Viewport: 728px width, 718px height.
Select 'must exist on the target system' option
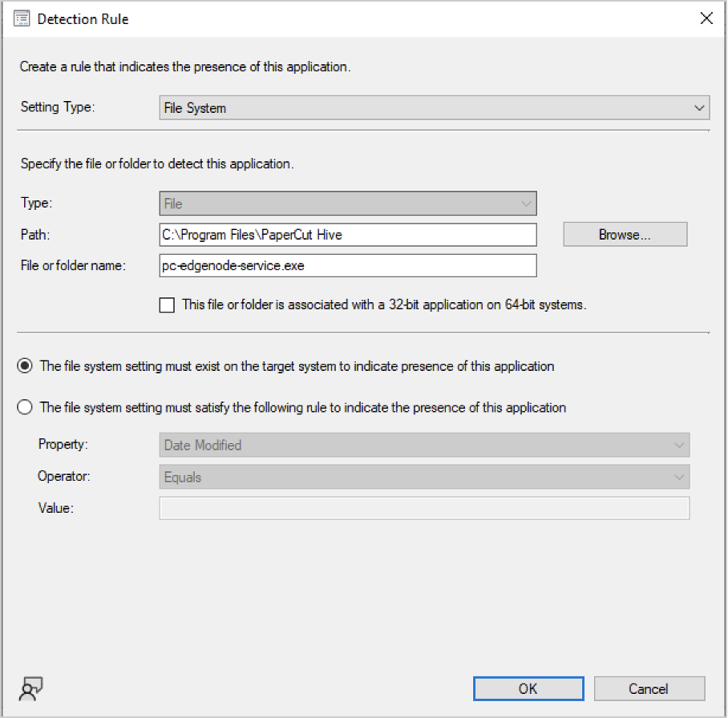coord(25,366)
